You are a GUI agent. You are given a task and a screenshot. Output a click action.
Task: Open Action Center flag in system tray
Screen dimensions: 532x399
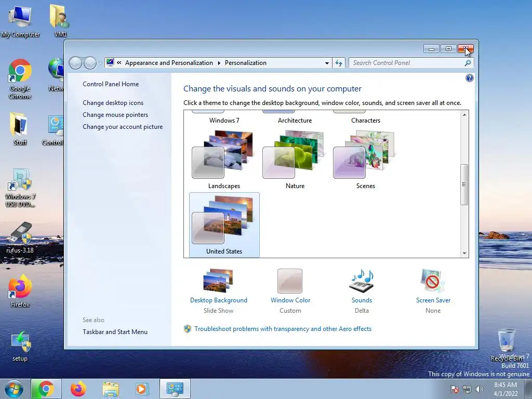pyautogui.click(x=455, y=389)
